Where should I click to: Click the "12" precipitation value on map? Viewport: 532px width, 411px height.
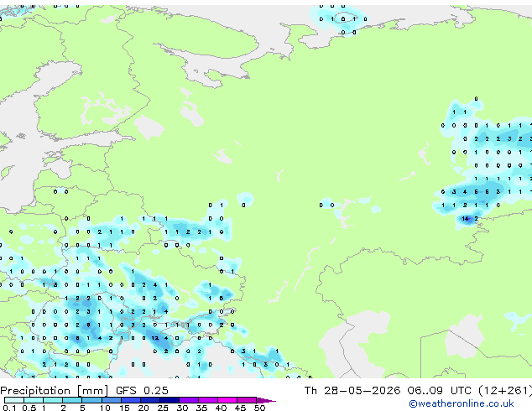[x=155, y=338]
